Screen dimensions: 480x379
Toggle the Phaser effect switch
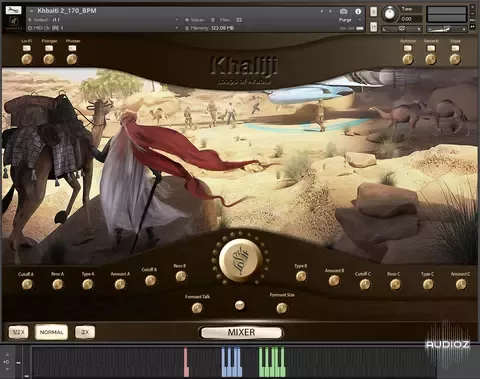[x=72, y=48]
